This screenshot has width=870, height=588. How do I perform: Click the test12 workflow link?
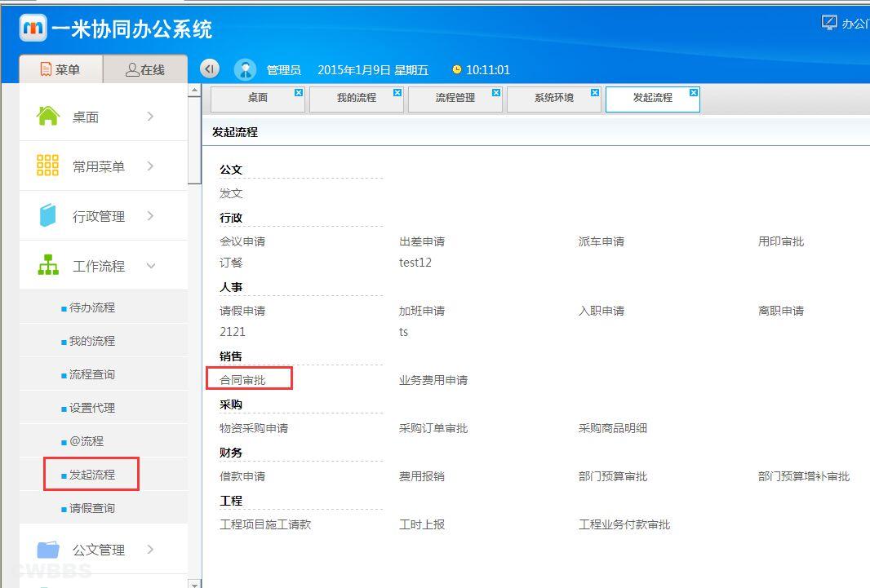click(x=415, y=263)
